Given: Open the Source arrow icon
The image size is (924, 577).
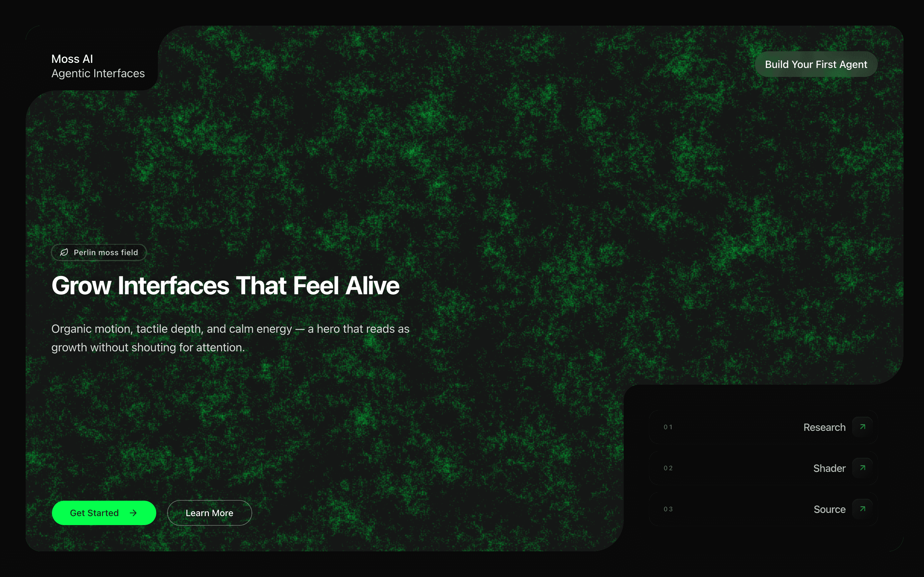Looking at the screenshot, I should coord(862,509).
